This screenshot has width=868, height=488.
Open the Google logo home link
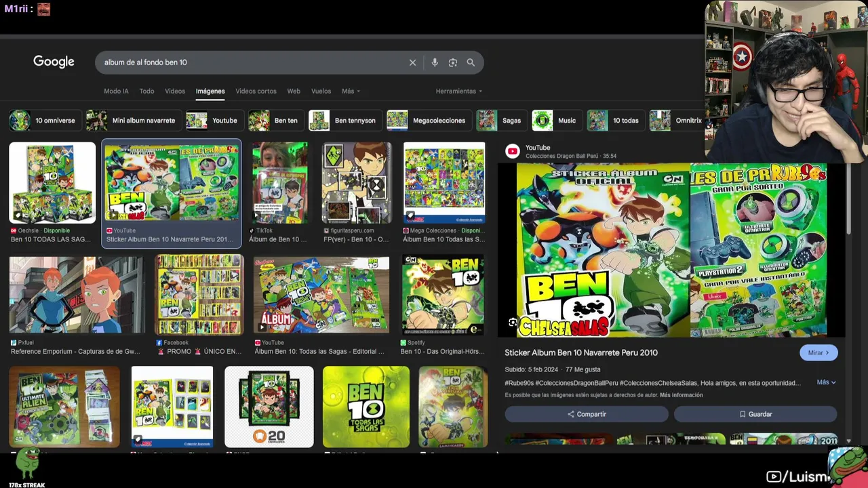[54, 62]
